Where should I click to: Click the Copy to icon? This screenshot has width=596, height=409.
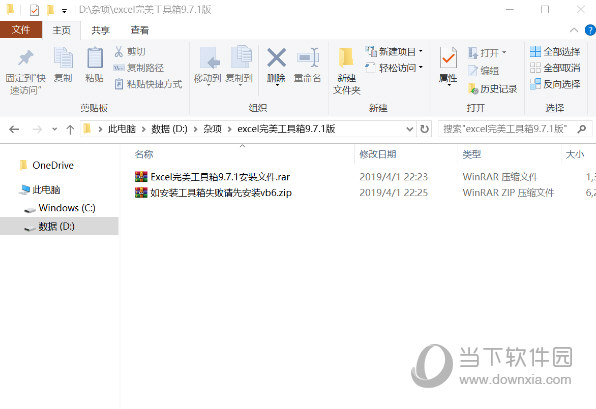[241, 57]
